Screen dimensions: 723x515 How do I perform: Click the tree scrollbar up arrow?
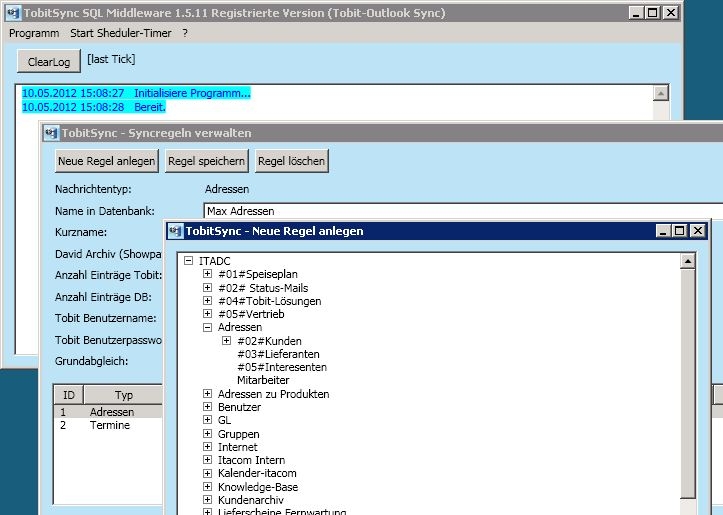click(687, 261)
